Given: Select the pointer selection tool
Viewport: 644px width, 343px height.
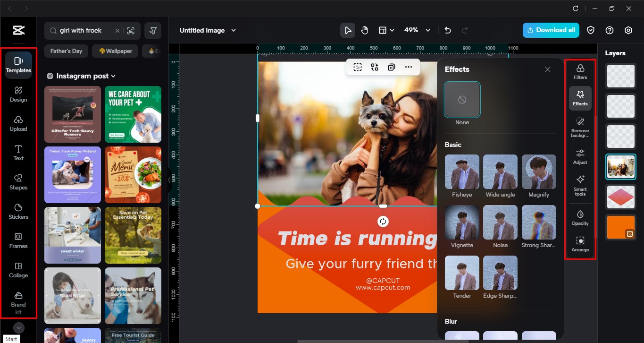Looking at the screenshot, I should click(348, 30).
